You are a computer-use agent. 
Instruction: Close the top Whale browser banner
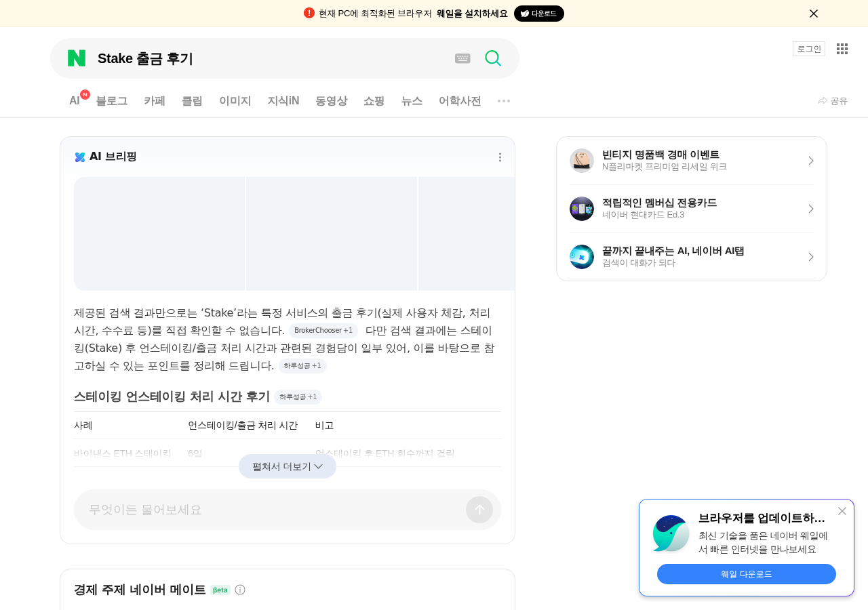814,14
